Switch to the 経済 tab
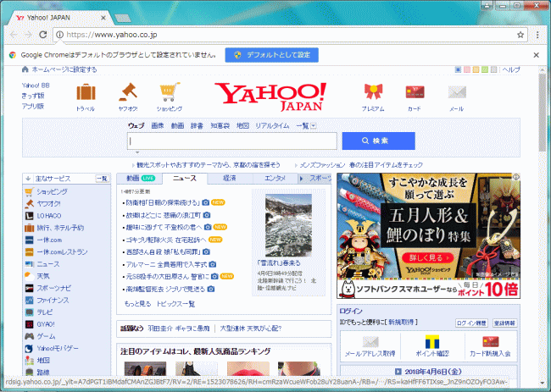The width and height of the screenshot is (551, 392). coord(230,179)
